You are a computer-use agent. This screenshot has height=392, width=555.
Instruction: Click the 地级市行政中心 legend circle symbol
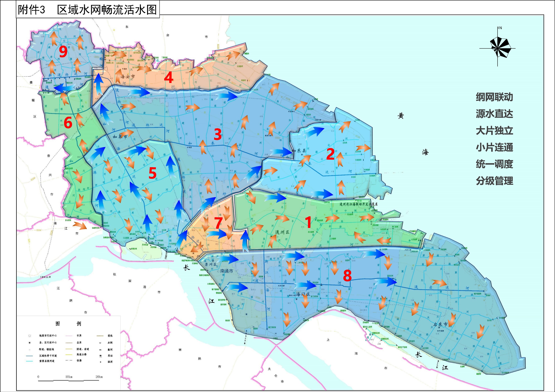(30, 336)
